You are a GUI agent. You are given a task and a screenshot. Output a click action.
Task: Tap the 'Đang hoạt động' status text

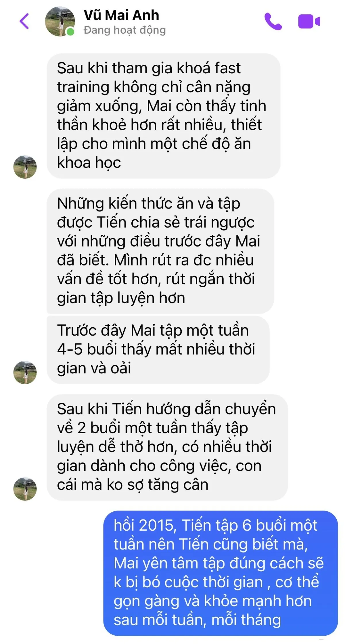coord(124,30)
